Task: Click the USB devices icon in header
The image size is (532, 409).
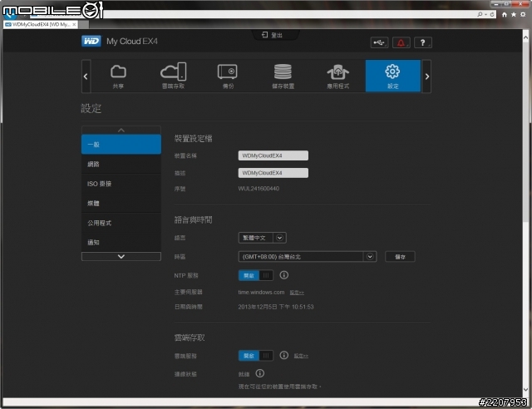Action: click(x=379, y=42)
